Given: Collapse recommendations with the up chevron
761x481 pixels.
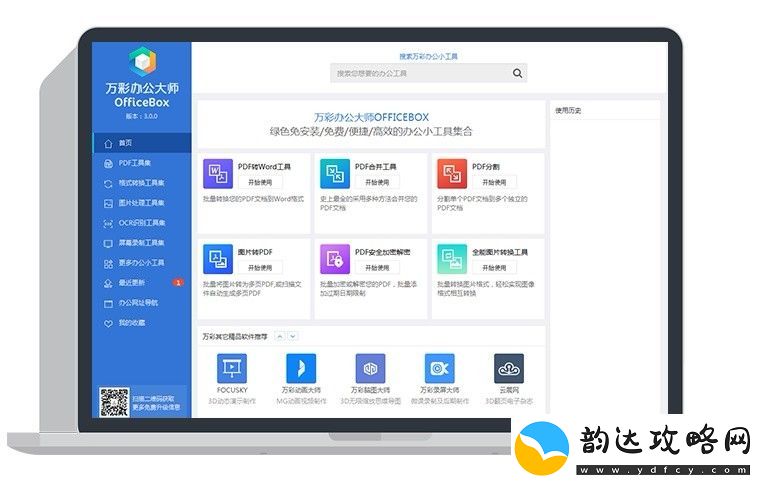Looking at the screenshot, I should [x=280, y=336].
